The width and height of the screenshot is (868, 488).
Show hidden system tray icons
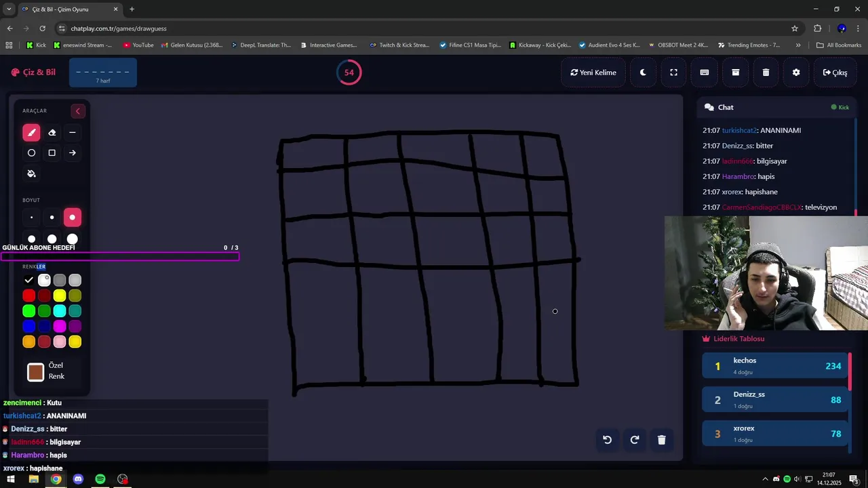(765, 479)
